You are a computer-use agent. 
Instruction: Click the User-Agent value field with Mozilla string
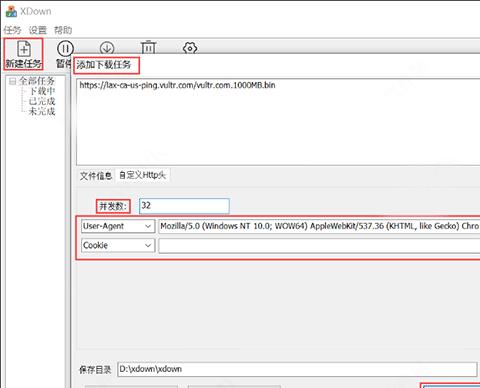coord(319,226)
